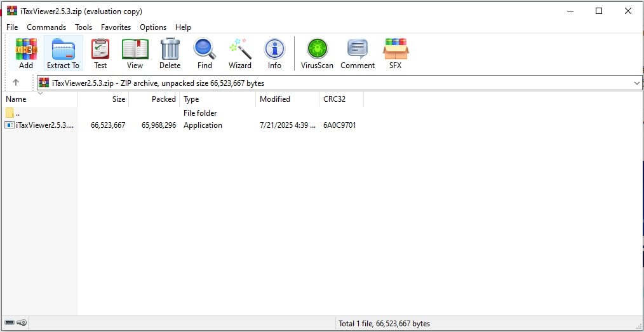644x332 pixels.
Task: Click the packed size 65,968,296
Action: click(x=159, y=125)
